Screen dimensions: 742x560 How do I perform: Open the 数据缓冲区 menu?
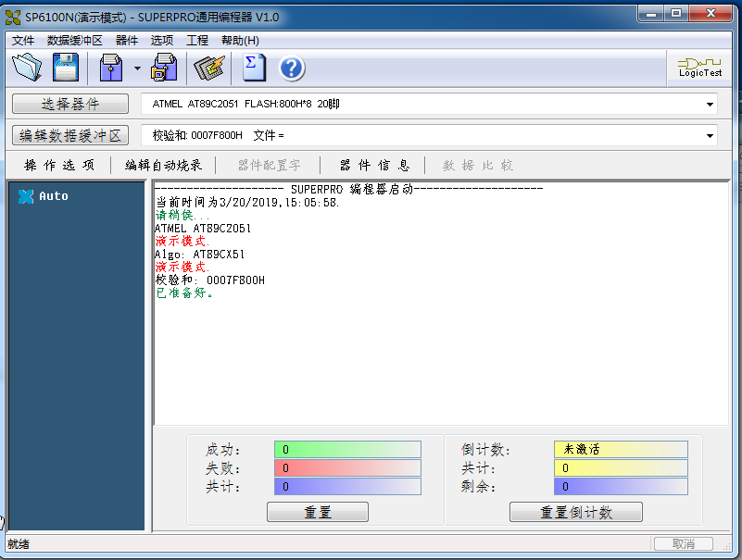(75, 41)
